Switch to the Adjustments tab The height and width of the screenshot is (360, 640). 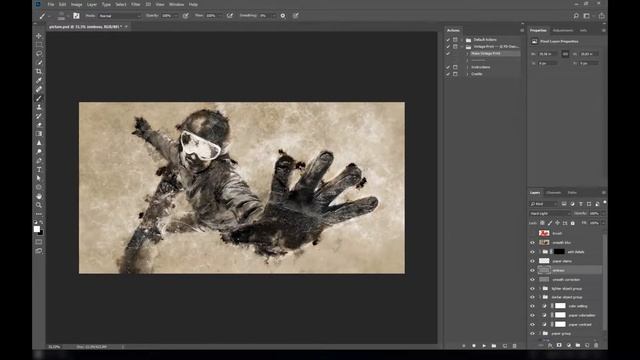(563, 30)
